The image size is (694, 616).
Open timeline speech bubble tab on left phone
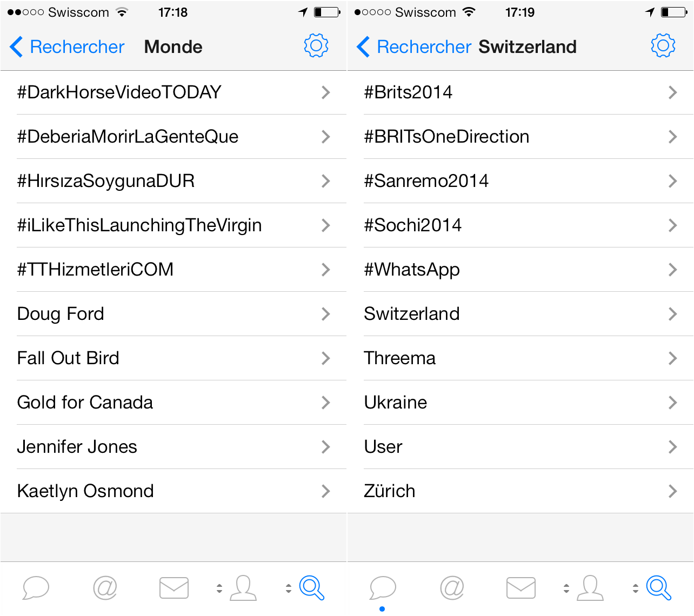[x=36, y=588]
